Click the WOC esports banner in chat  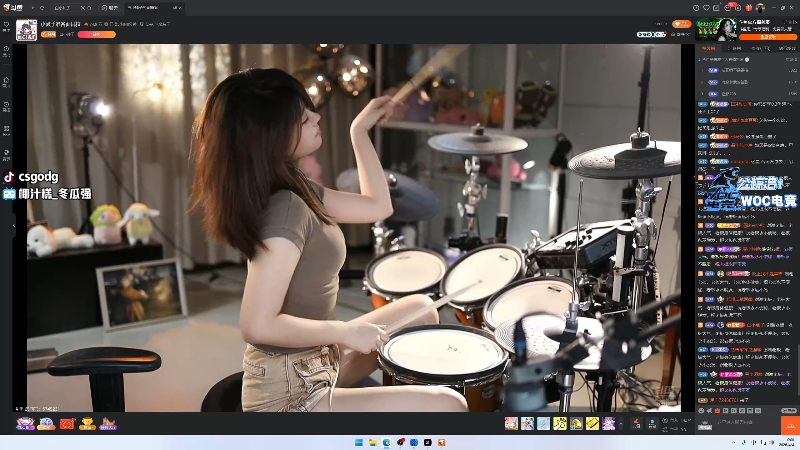pos(747,193)
